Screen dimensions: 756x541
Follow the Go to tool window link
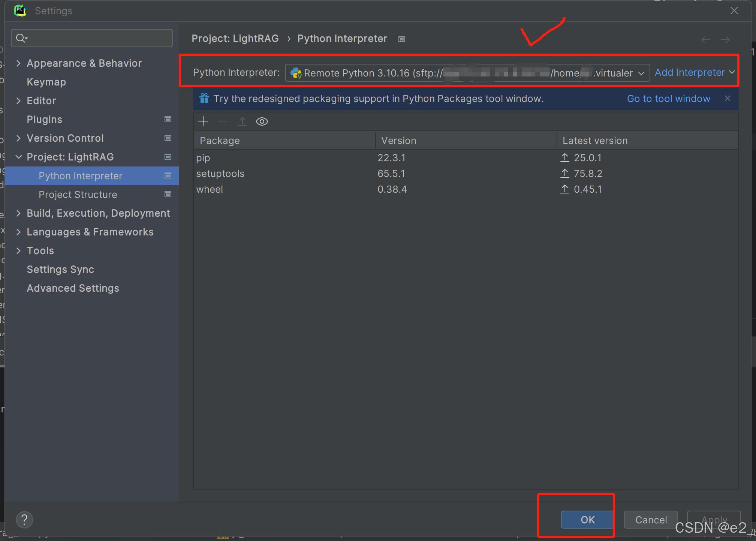tap(669, 98)
